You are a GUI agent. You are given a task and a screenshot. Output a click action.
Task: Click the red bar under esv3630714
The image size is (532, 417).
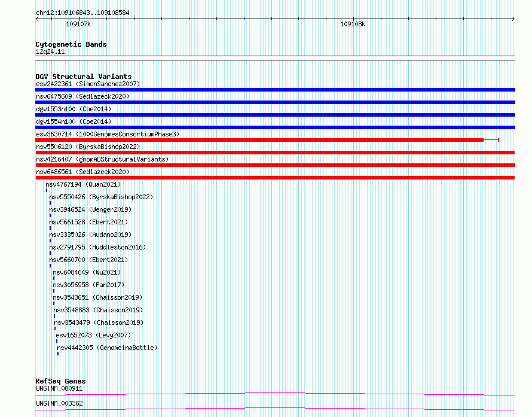point(259,140)
